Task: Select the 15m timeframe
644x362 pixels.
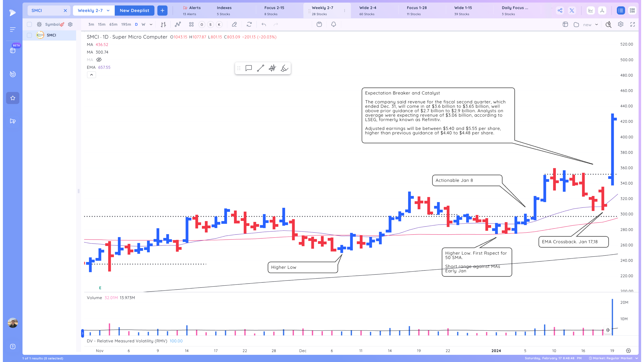Action: (x=101, y=24)
